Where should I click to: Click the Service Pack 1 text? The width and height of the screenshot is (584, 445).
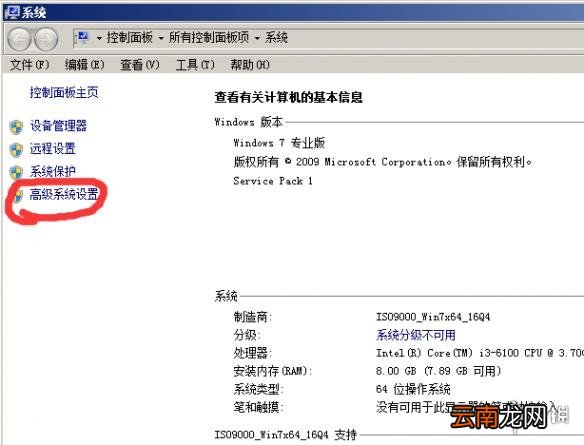point(273,181)
